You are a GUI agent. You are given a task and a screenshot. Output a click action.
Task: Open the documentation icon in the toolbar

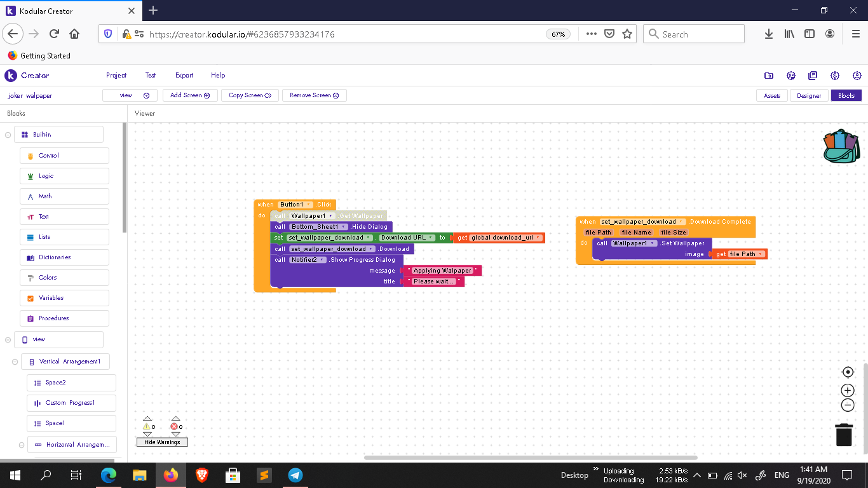(812, 75)
